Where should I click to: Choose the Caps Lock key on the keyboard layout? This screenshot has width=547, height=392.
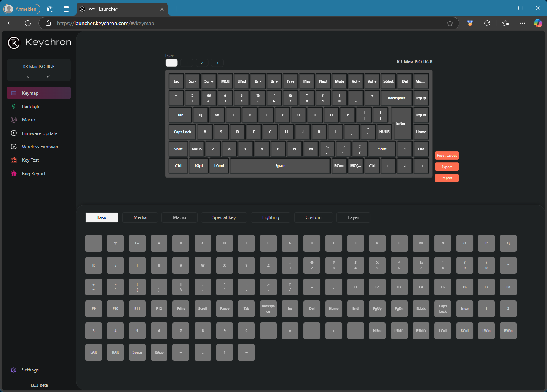pyautogui.click(x=182, y=132)
